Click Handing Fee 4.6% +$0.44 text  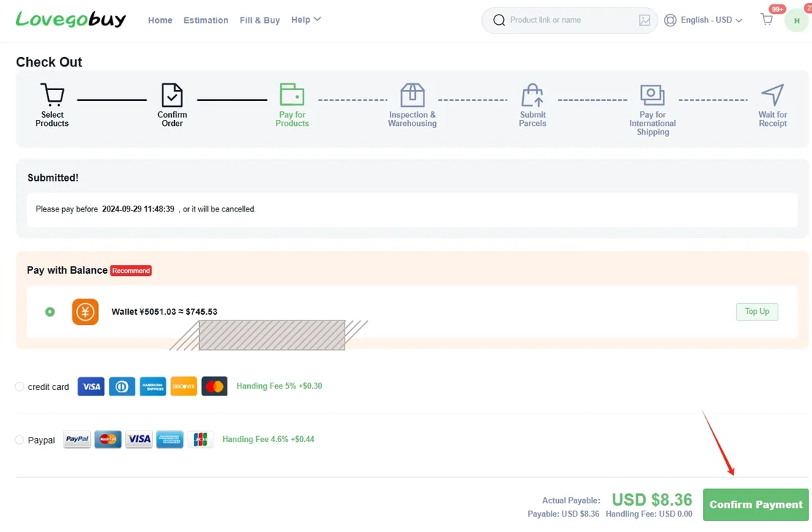pos(268,439)
